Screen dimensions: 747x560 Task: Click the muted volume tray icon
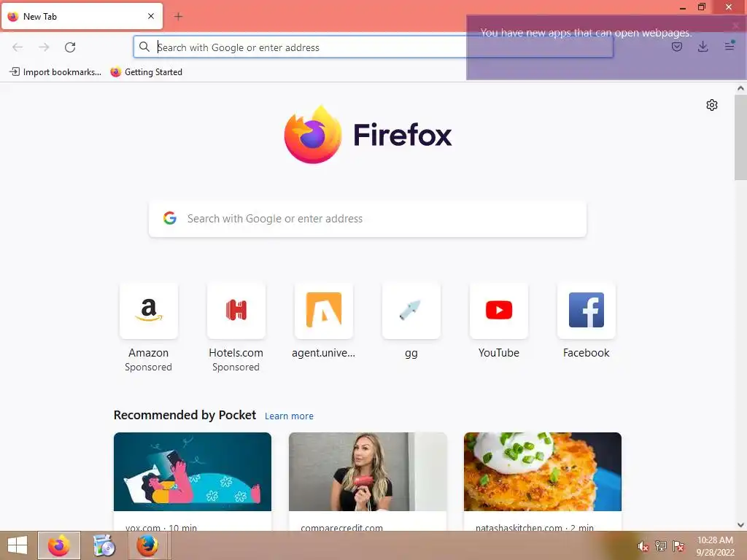643,546
